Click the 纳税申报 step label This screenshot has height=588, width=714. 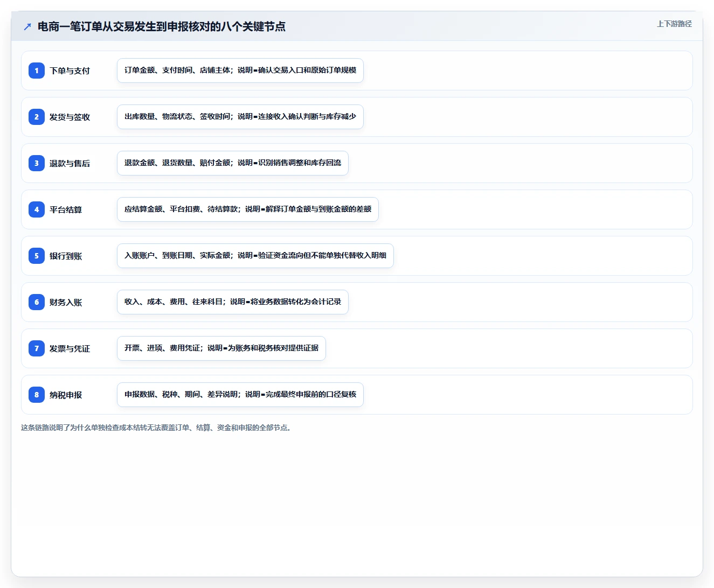66,395
